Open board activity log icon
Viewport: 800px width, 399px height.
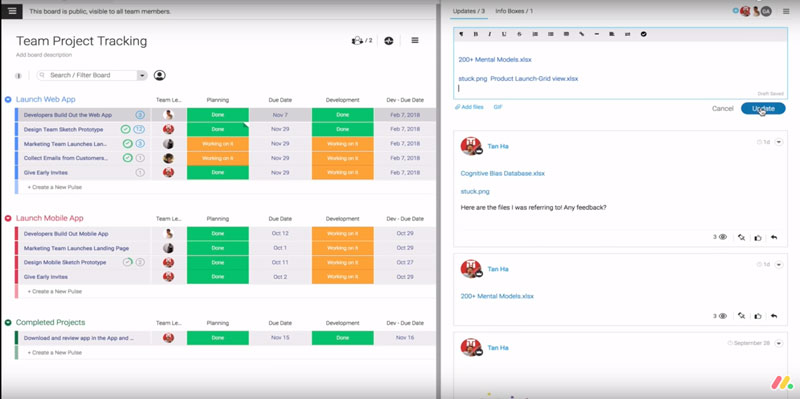[x=389, y=41]
